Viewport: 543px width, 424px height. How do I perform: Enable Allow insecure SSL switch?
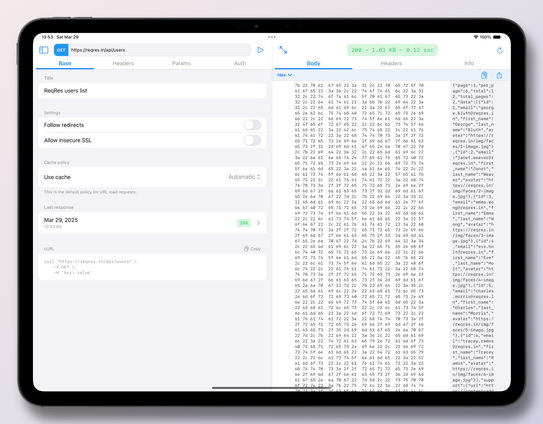(x=252, y=140)
